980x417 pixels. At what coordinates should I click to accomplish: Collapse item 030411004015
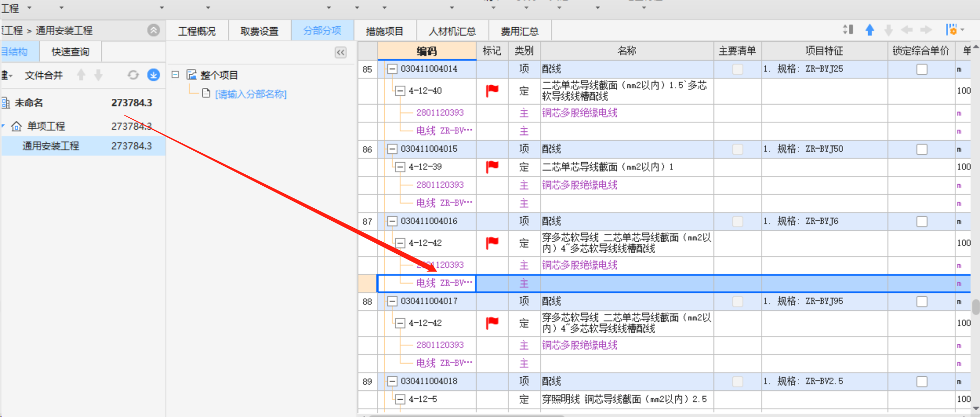point(392,149)
